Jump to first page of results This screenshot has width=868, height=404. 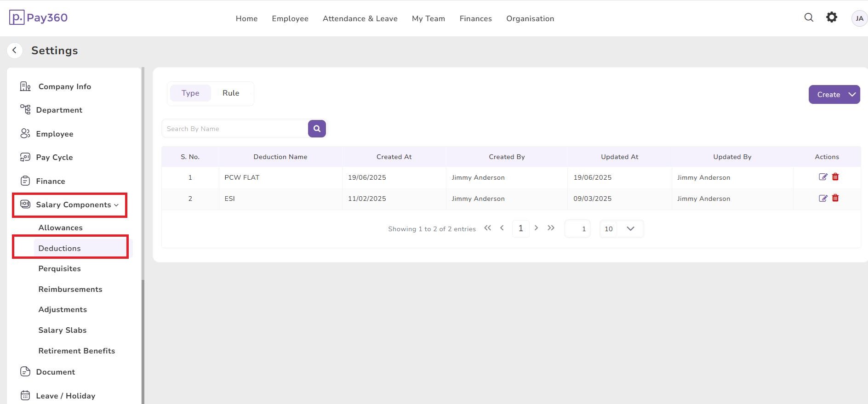coord(488,228)
